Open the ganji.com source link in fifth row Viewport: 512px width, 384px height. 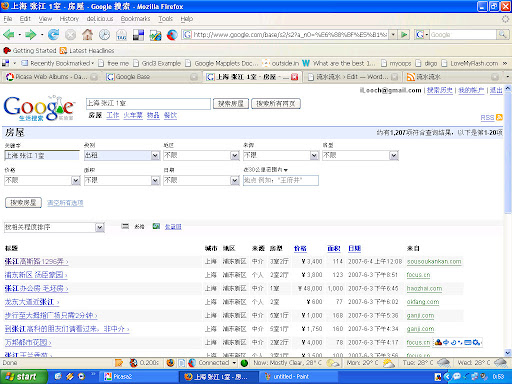(420, 315)
